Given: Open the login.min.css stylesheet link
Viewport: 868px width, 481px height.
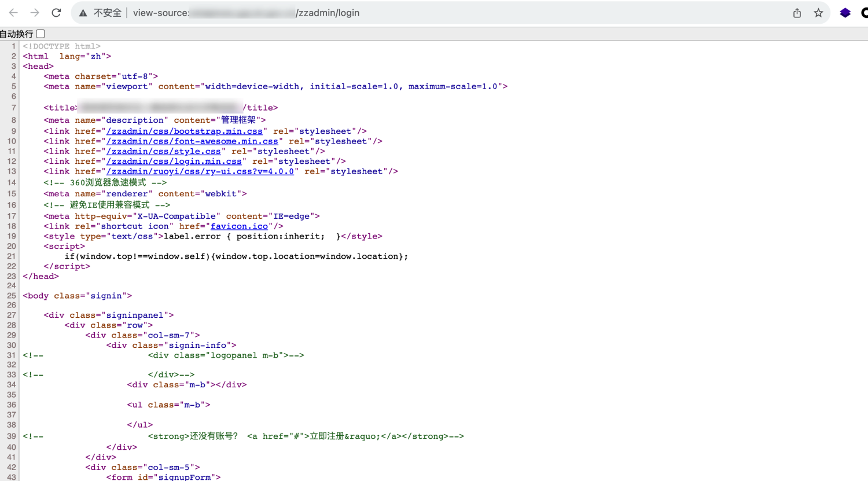Looking at the screenshot, I should [x=174, y=161].
